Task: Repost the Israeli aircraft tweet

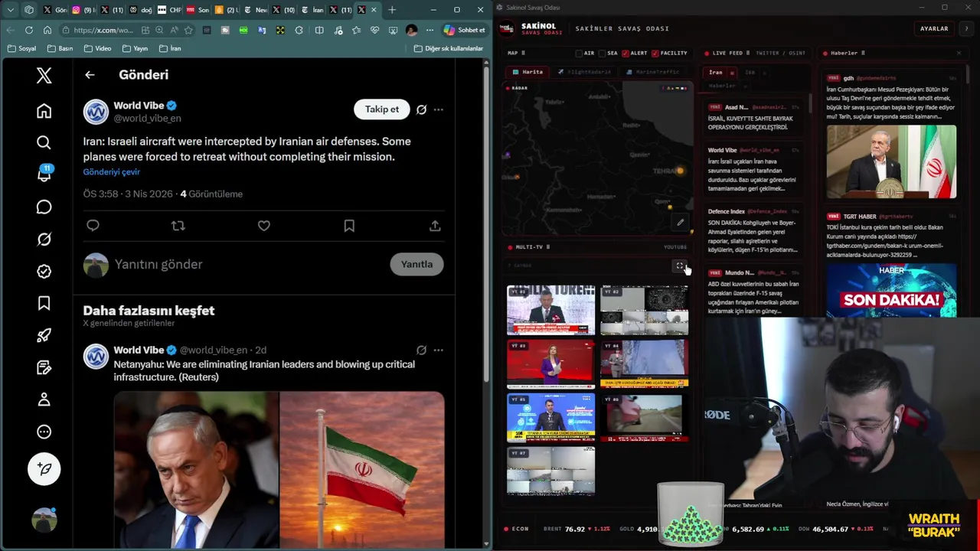Action: coord(178,226)
